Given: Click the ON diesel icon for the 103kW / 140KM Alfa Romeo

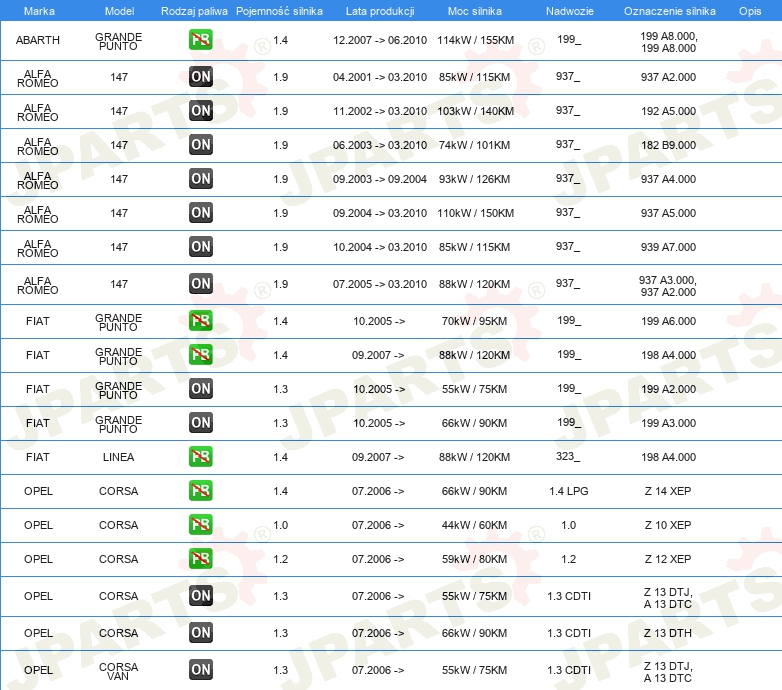Looking at the screenshot, I should coord(201,110).
